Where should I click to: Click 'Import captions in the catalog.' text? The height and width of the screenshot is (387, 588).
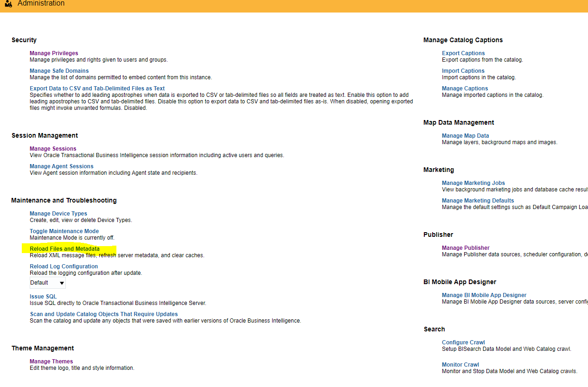(x=479, y=77)
